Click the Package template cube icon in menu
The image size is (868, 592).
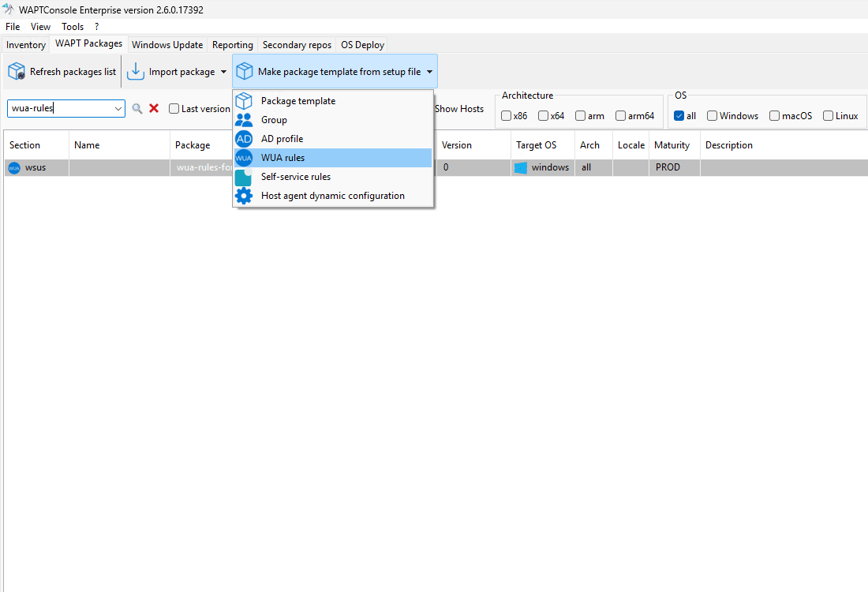pyautogui.click(x=244, y=101)
